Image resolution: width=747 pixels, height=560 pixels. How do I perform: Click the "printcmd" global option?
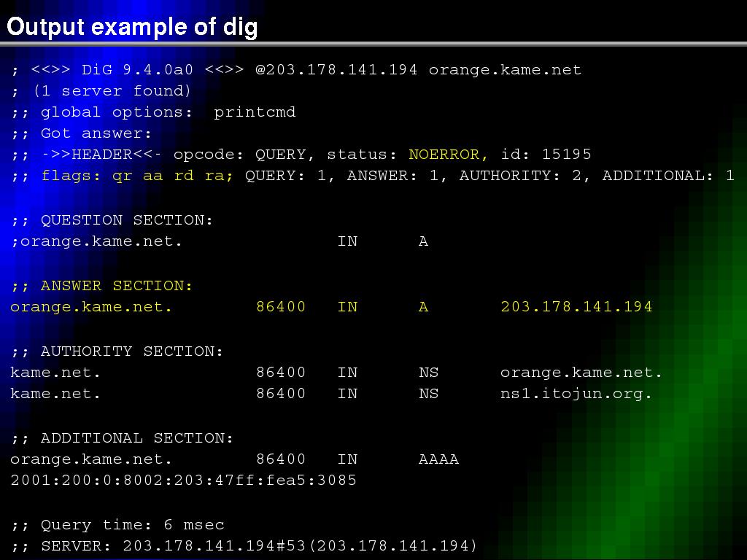click(255, 112)
